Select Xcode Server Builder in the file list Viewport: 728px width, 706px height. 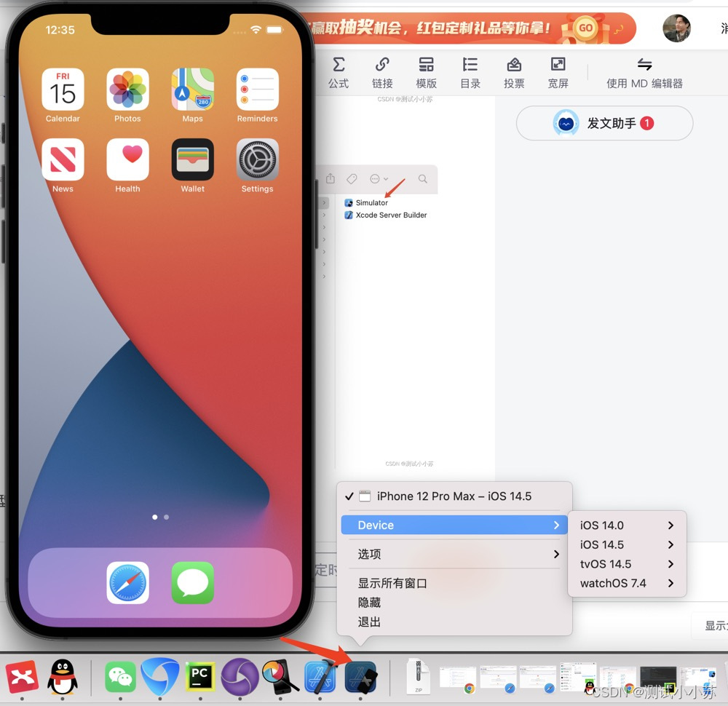pos(386,215)
